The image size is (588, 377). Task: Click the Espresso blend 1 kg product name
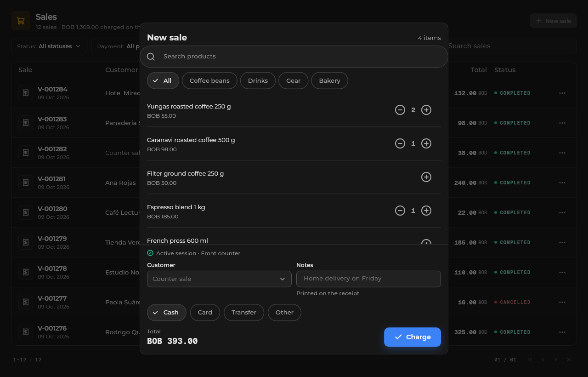[x=176, y=207]
